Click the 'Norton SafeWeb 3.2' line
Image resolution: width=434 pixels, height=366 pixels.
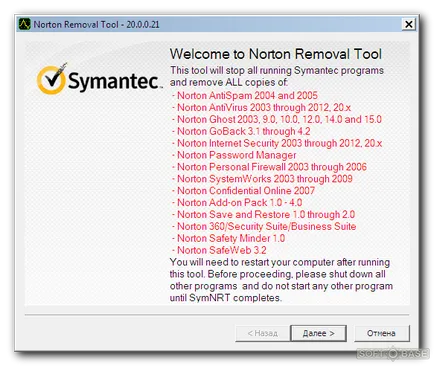219,250
